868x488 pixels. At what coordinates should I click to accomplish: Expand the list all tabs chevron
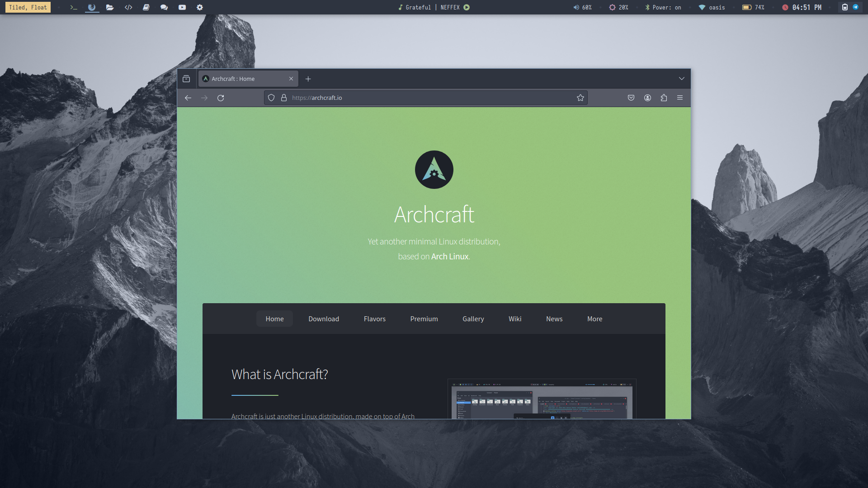click(681, 79)
